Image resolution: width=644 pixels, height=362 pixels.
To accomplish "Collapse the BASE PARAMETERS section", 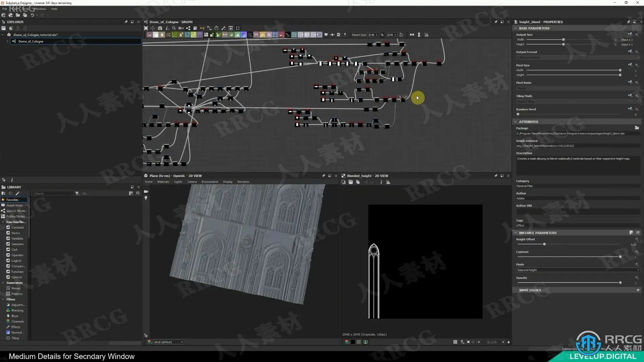I will (516, 28).
